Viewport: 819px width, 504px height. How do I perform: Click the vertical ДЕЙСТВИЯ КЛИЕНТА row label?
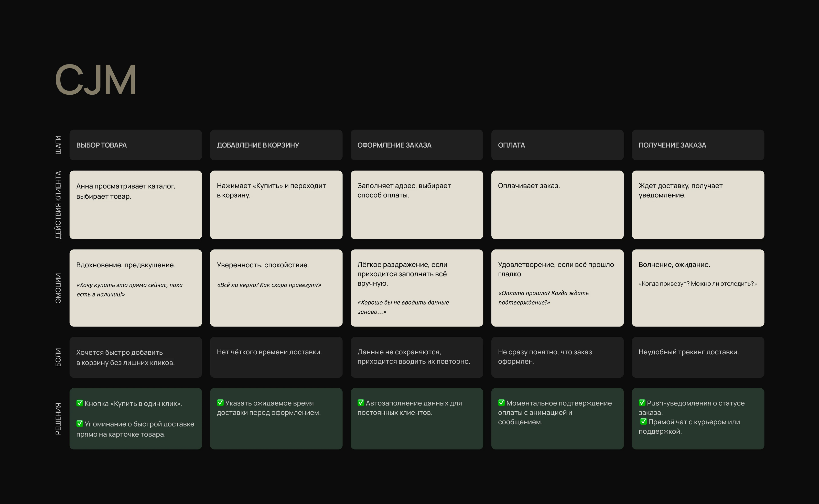58,205
